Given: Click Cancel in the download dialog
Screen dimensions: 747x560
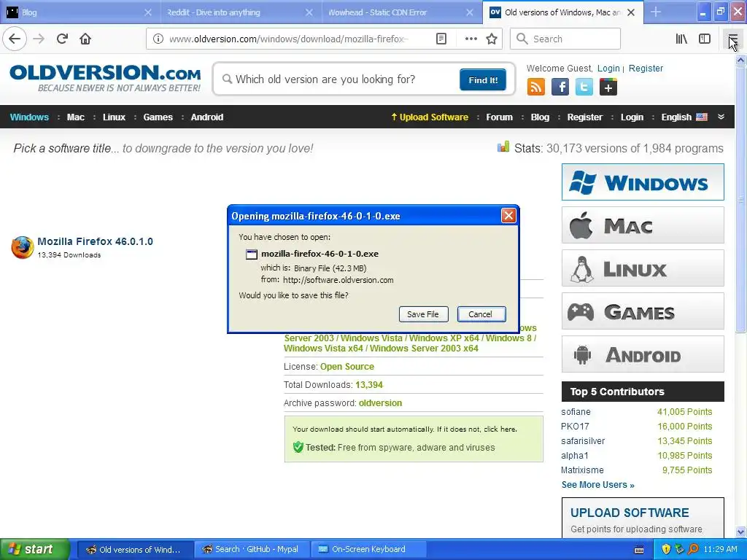Looking at the screenshot, I should click(x=481, y=314).
